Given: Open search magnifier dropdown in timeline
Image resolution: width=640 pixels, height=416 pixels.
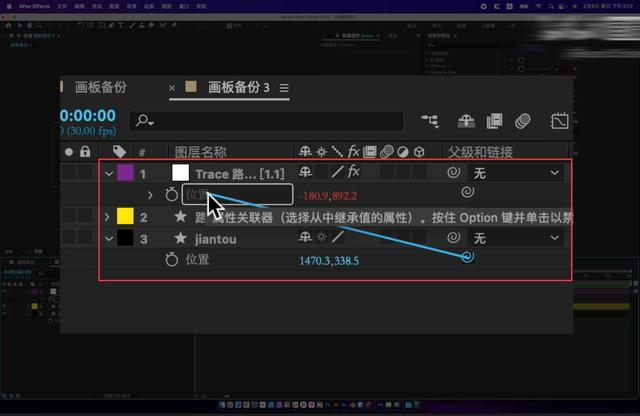Looking at the screenshot, I should pyautogui.click(x=144, y=120).
